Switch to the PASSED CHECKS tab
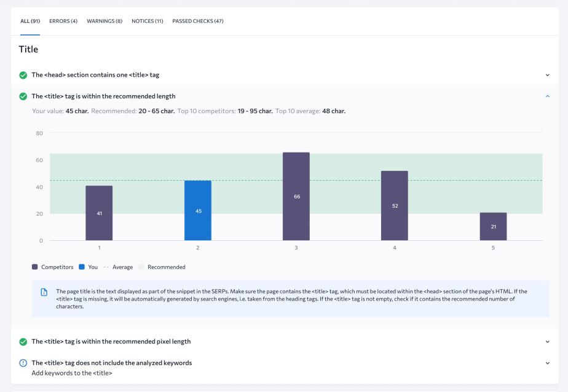The height and width of the screenshot is (392, 568). 197,20
